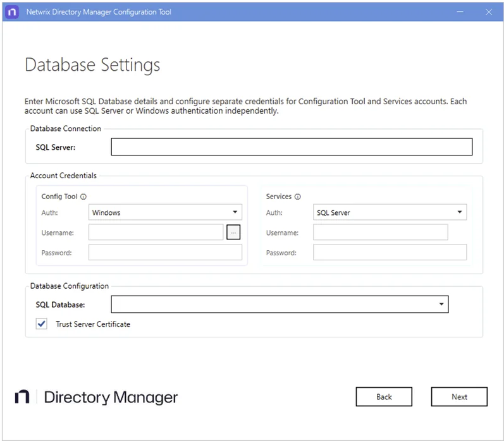Click the browse button beside Config Tool Username

[233, 233]
